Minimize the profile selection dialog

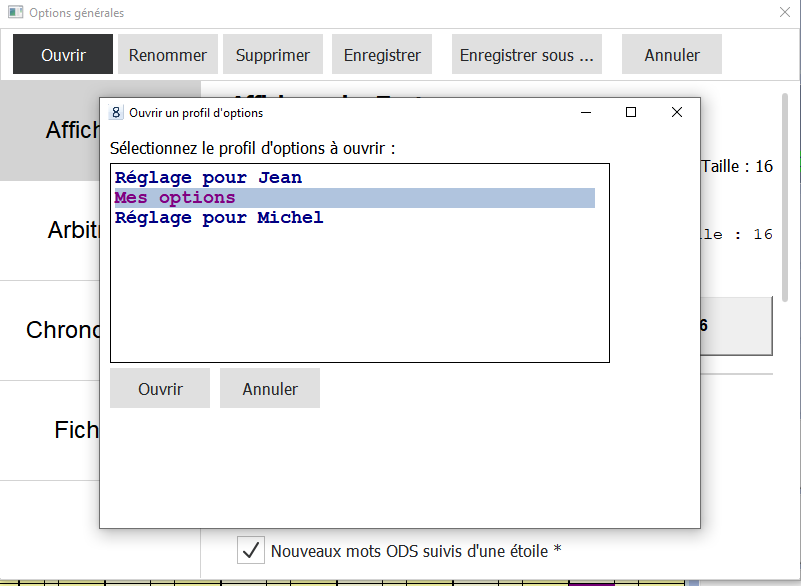click(585, 112)
